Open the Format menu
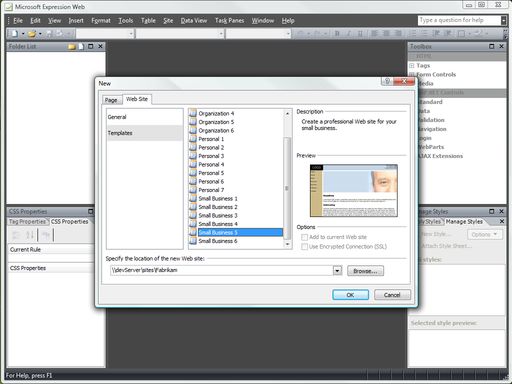The height and width of the screenshot is (384, 512). (x=101, y=21)
